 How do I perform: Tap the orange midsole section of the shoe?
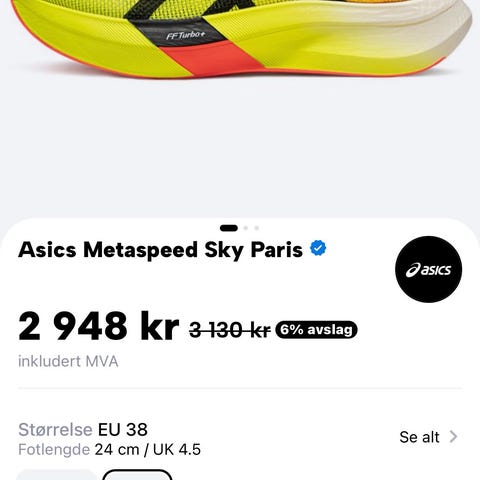pos(208,60)
